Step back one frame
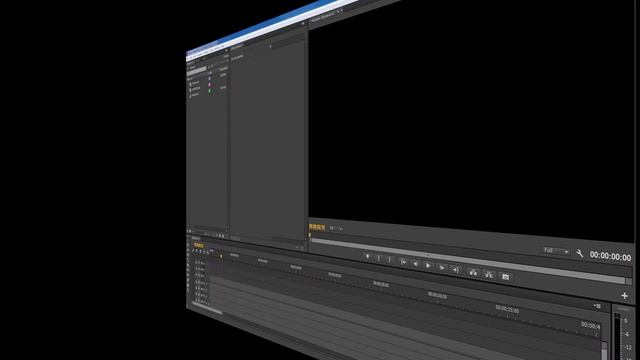 (x=415, y=264)
